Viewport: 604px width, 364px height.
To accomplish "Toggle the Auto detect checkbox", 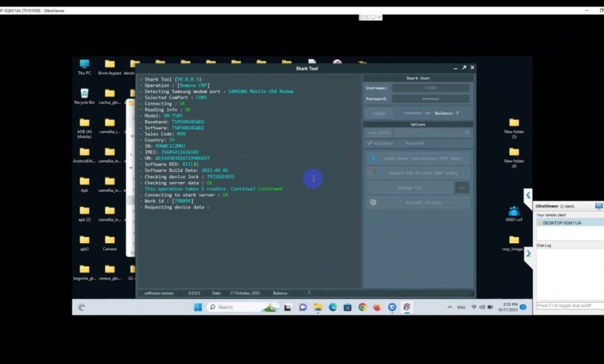I will click(369, 143).
